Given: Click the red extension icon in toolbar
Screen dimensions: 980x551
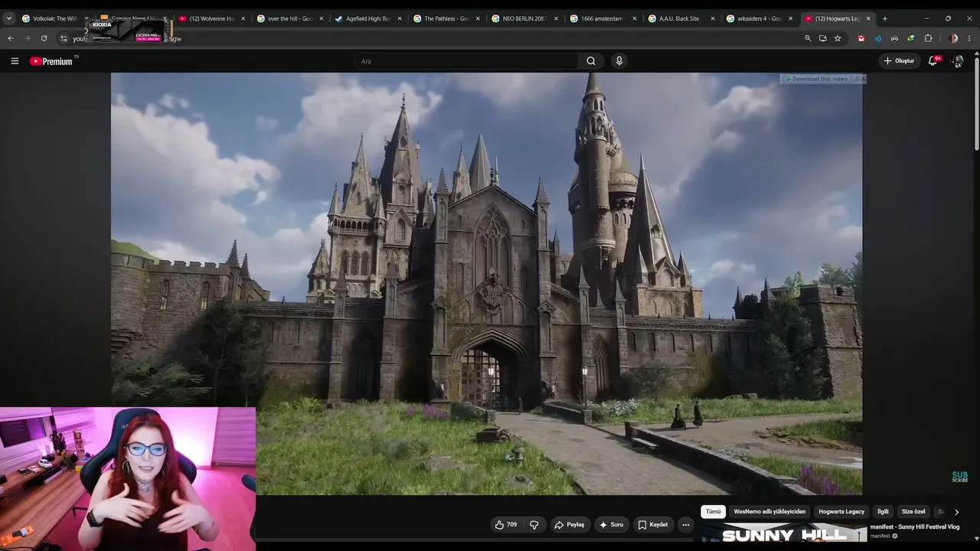Looking at the screenshot, I should (861, 38).
